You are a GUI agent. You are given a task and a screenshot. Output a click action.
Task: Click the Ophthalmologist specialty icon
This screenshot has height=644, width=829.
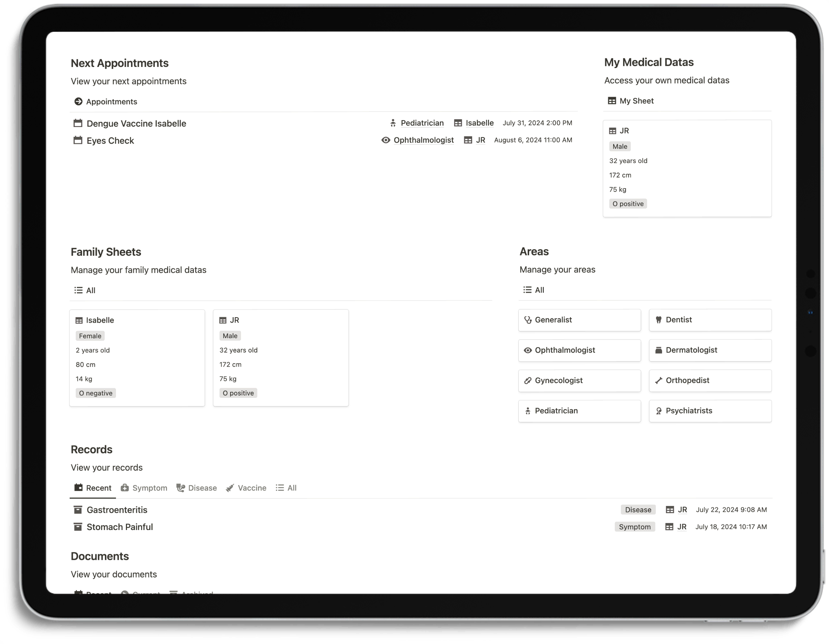tap(527, 349)
